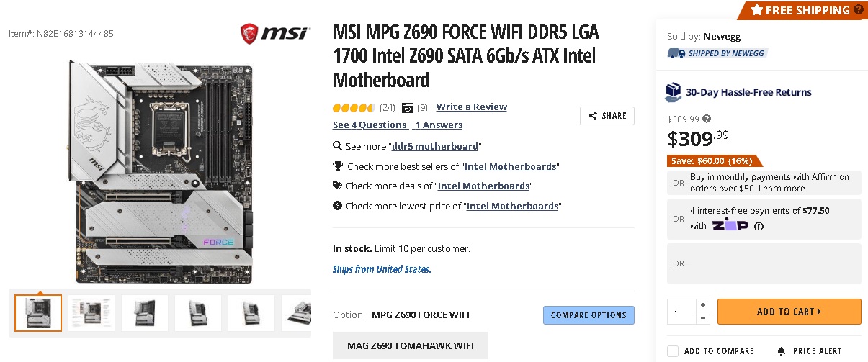Click the original price info icon
This screenshot has height=362, width=868.
point(707,119)
